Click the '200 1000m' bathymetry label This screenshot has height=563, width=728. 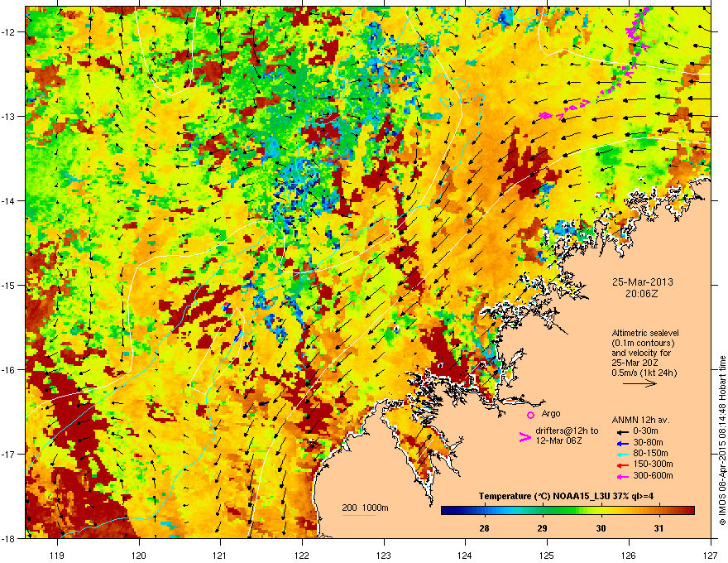(x=365, y=508)
